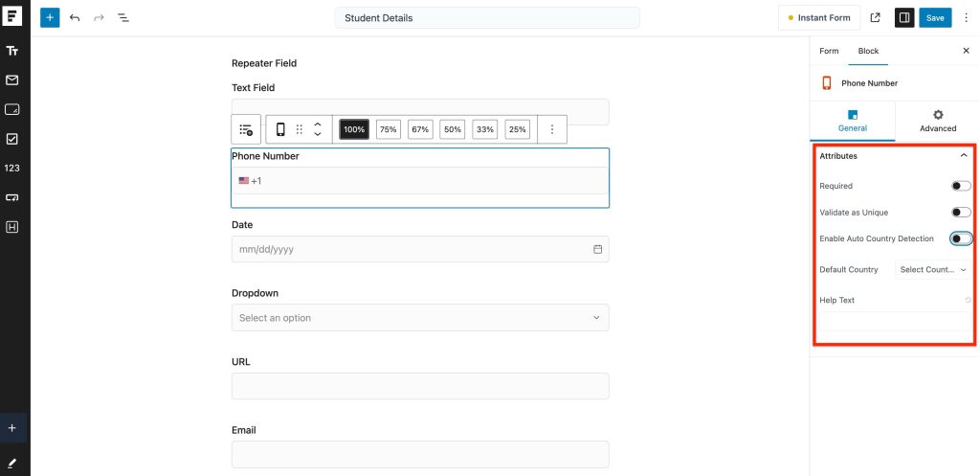Switch to the Form tab
This screenshot has width=980, height=476.
click(829, 51)
